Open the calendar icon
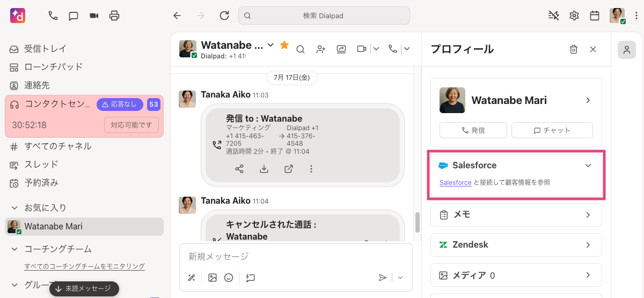Viewport: 644px width, 298px height. pos(595,16)
